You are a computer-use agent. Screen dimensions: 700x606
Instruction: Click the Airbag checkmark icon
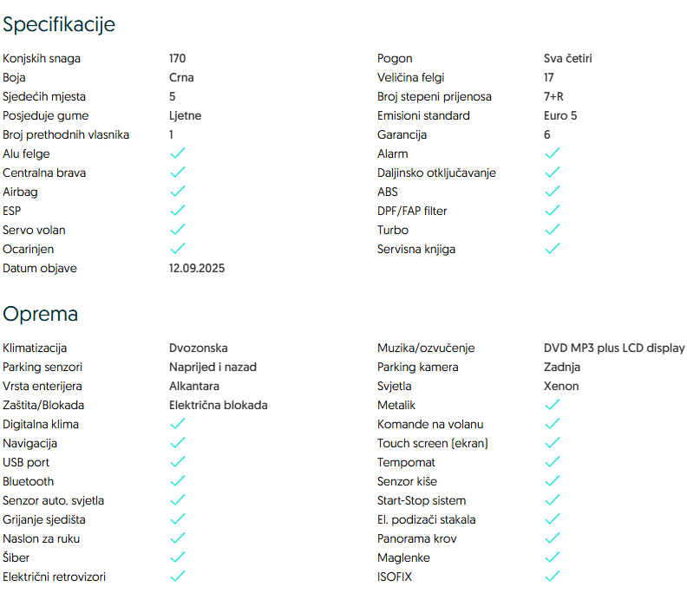pos(177,192)
